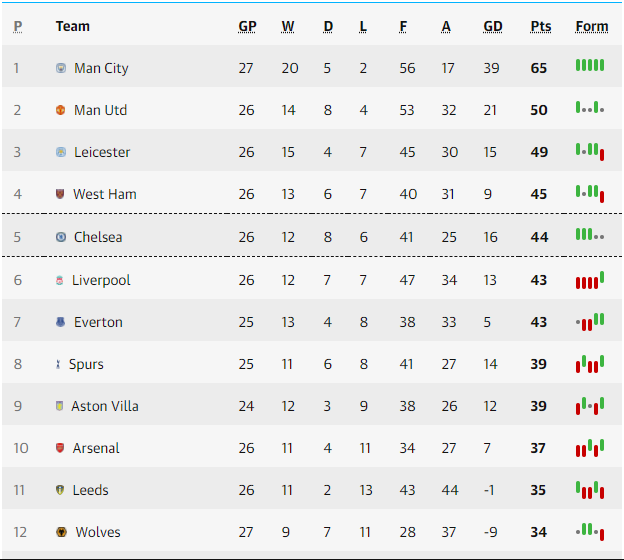
Task: Select the GD column header
Action: [493, 26]
